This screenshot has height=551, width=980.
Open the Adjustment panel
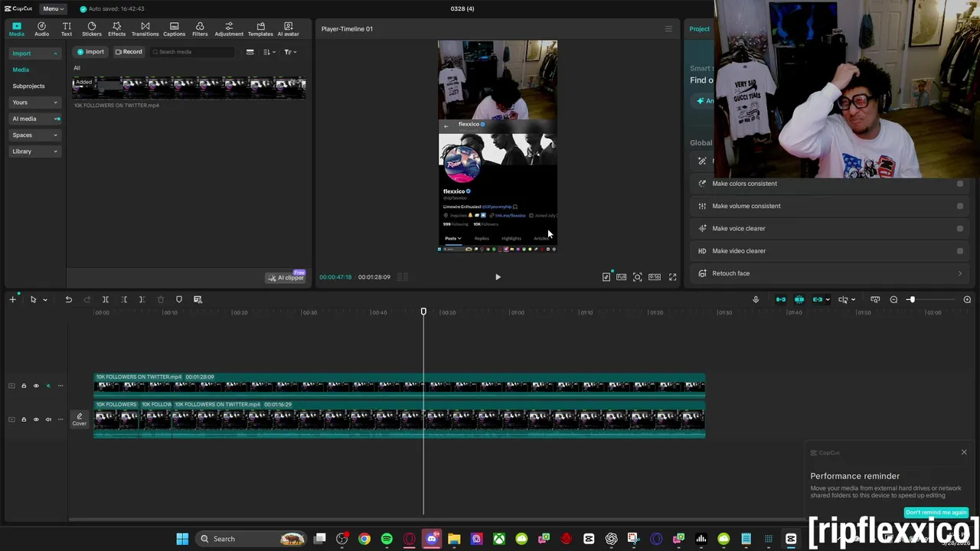click(x=229, y=29)
